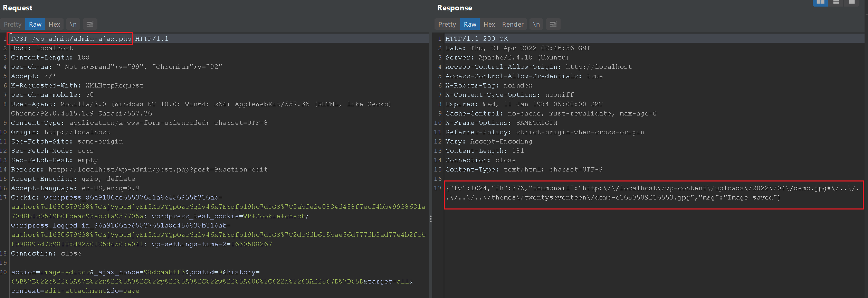Click 'Accept-Encoding: gzip, deflate' header
The height and width of the screenshot is (298, 868).
pyautogui.click(x=73, y=179)
